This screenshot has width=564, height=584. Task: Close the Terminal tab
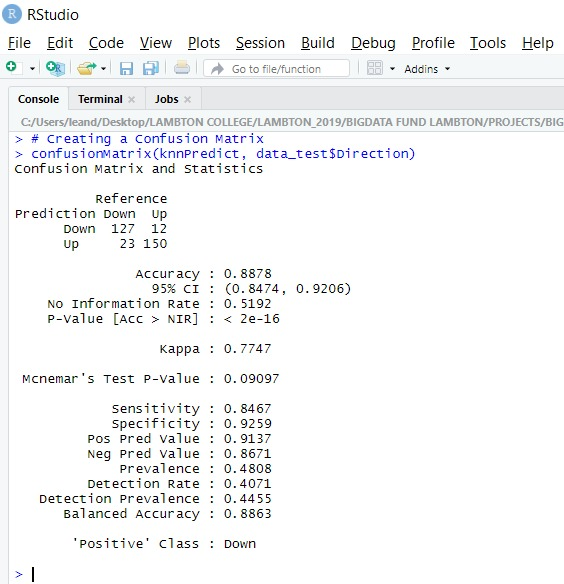click(x=132, y=99)
